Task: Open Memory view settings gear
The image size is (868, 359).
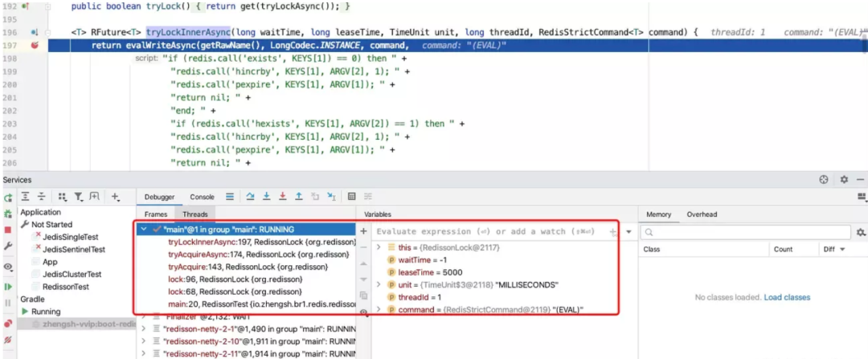Action: pyautogui.click(x=860, y=232)
